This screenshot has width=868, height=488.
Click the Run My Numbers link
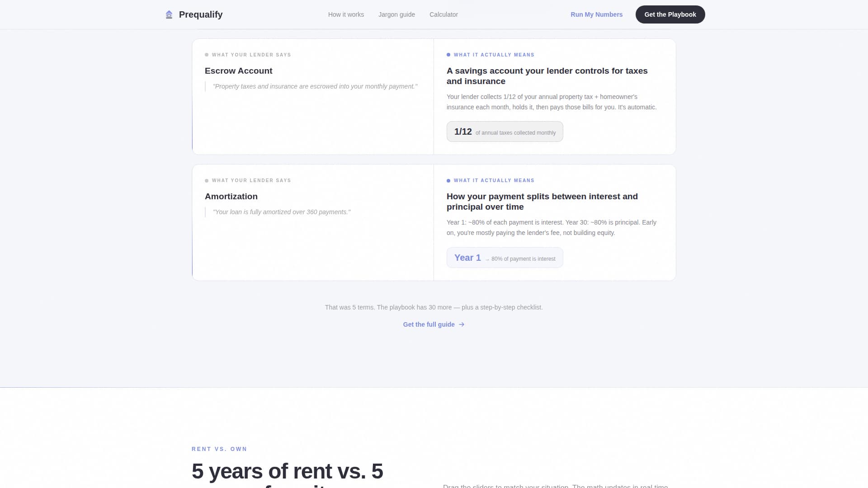(596, 14)
